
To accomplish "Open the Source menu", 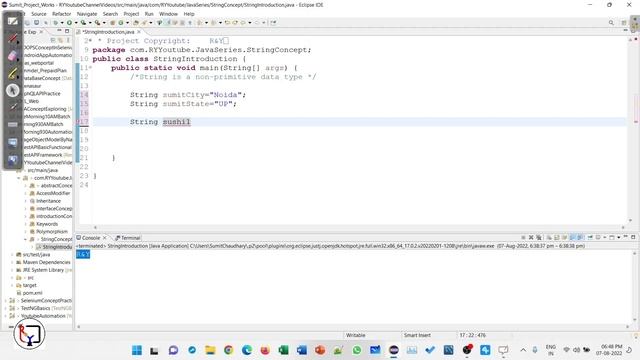I will [39, 14].
